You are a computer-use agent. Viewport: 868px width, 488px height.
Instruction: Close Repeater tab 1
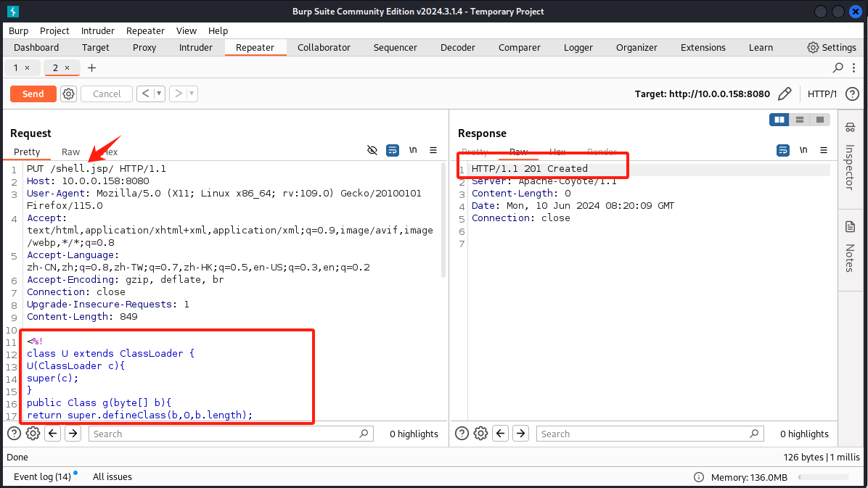pos(27,67)
